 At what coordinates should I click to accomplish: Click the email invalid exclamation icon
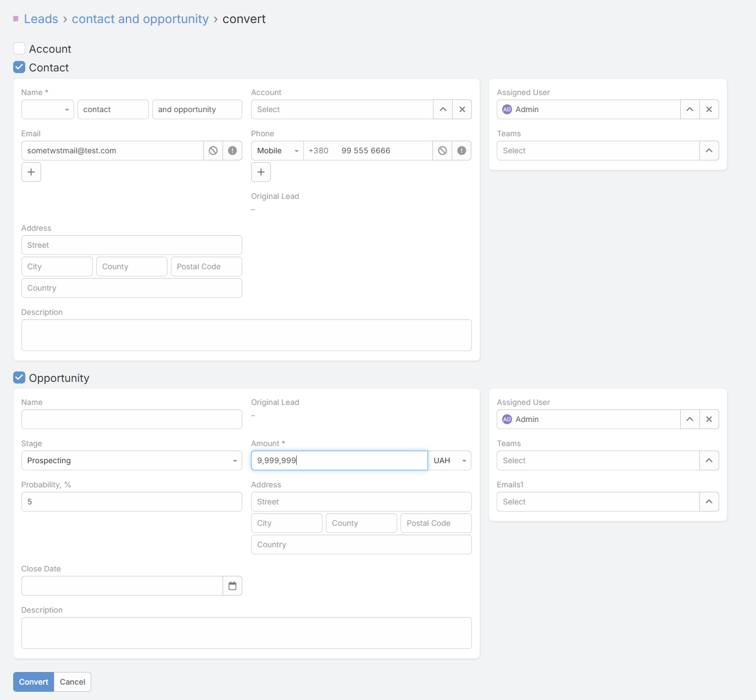click(232, 151)
